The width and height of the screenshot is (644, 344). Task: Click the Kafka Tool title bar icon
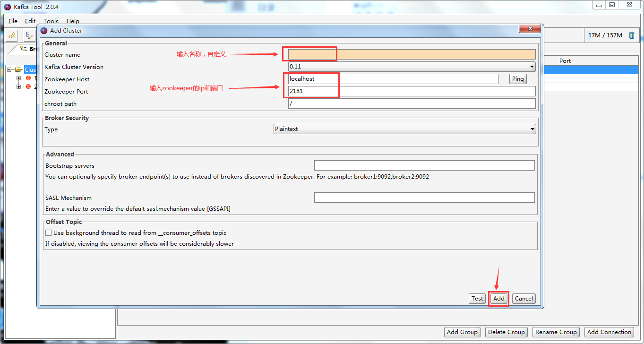click(x=7, y=7)
